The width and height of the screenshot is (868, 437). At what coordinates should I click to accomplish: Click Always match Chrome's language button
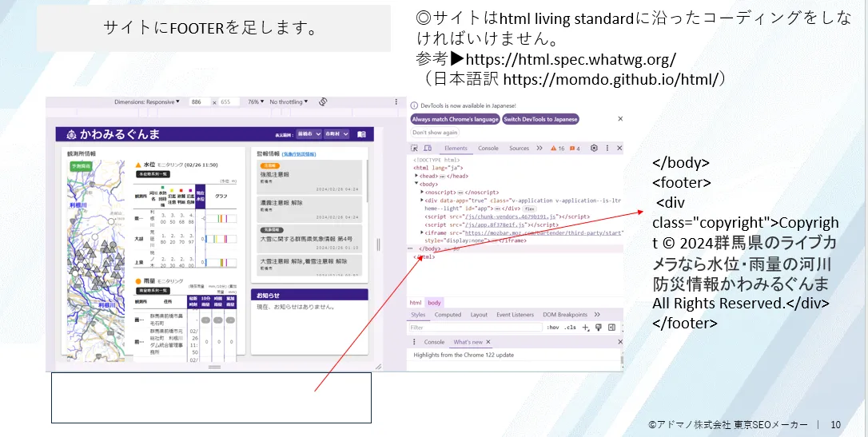(455, 119)
